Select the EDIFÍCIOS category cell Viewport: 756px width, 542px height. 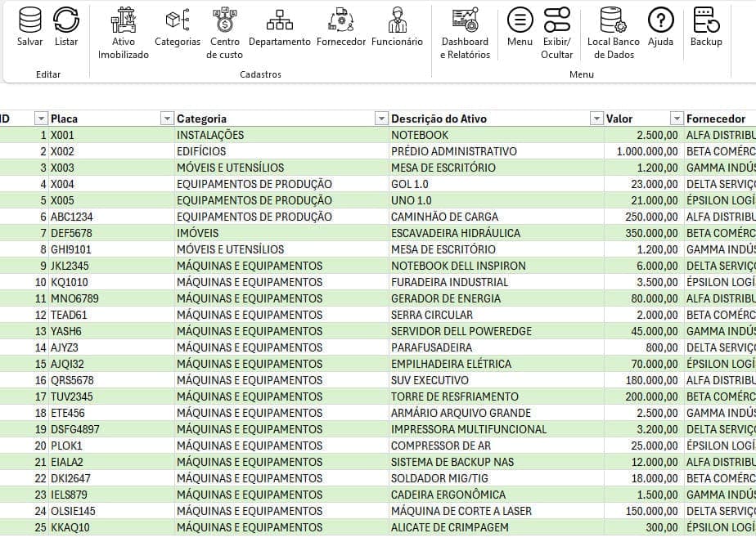(x=281, y=151)
